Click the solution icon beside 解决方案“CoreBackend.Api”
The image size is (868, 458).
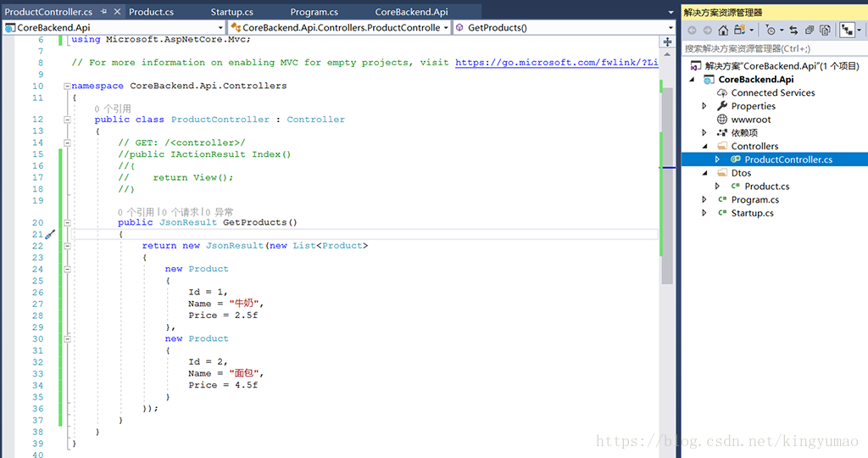tap(696, 66)
